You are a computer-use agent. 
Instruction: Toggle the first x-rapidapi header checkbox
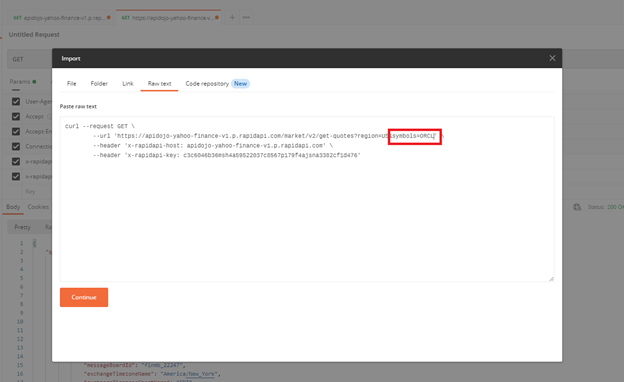(16, 162)
